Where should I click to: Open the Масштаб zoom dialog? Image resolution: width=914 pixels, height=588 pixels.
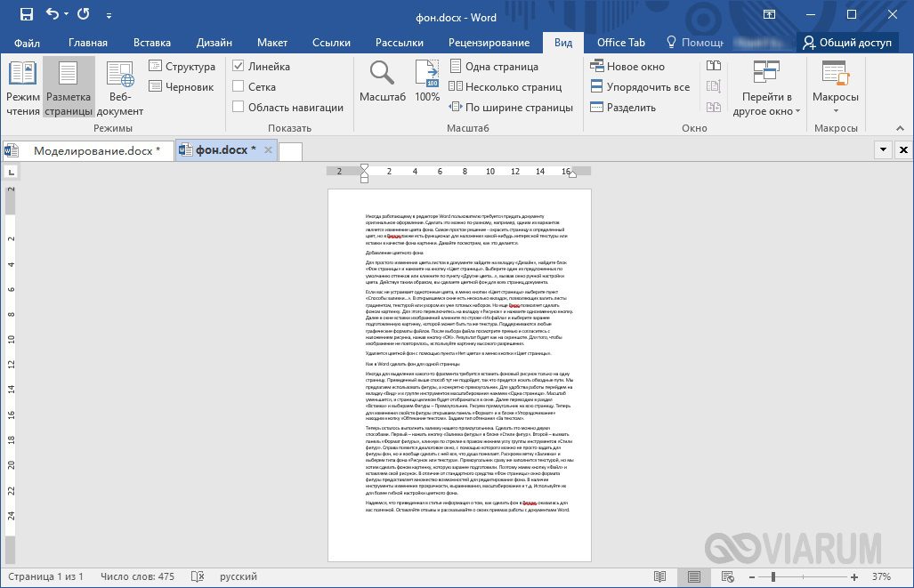click(383, 82)
